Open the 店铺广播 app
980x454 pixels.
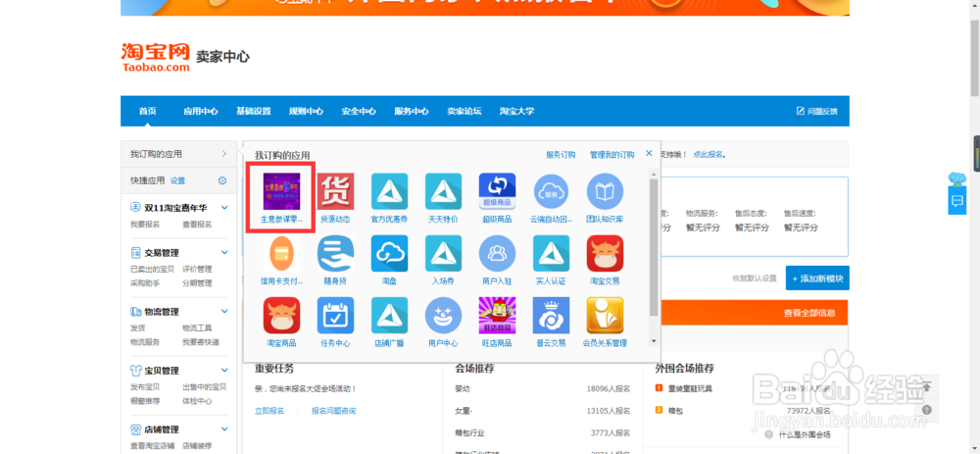(389, 315)
